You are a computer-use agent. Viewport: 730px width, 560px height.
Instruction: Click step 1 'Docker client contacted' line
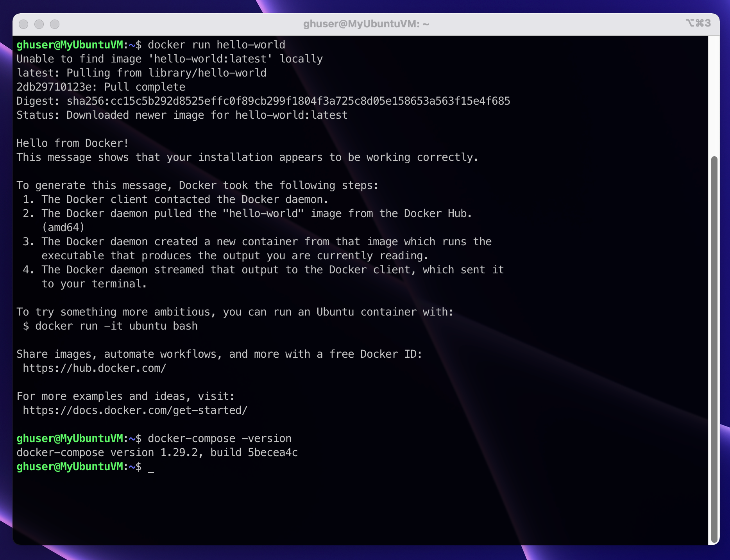coord(175,200)
